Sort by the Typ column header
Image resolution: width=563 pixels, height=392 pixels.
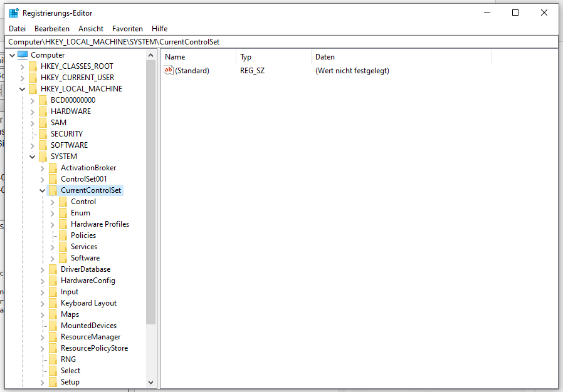click(273, 57)
